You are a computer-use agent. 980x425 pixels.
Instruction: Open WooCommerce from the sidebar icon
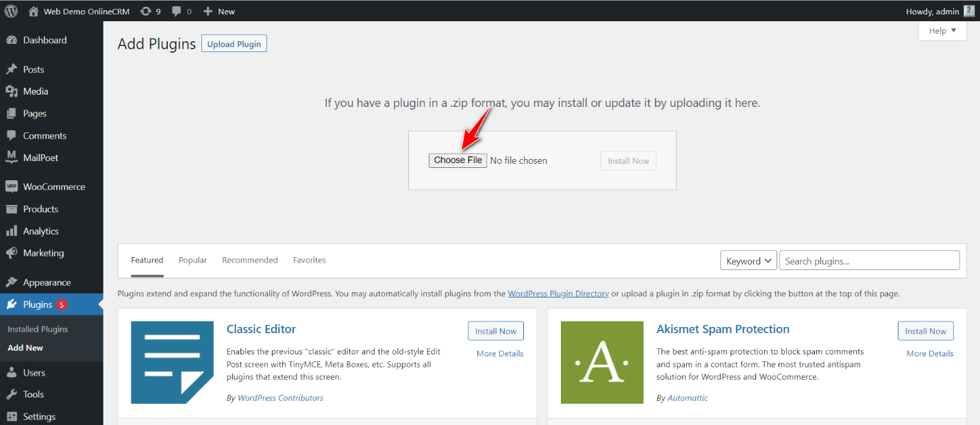pyautogui.click(x=11, y=186)
